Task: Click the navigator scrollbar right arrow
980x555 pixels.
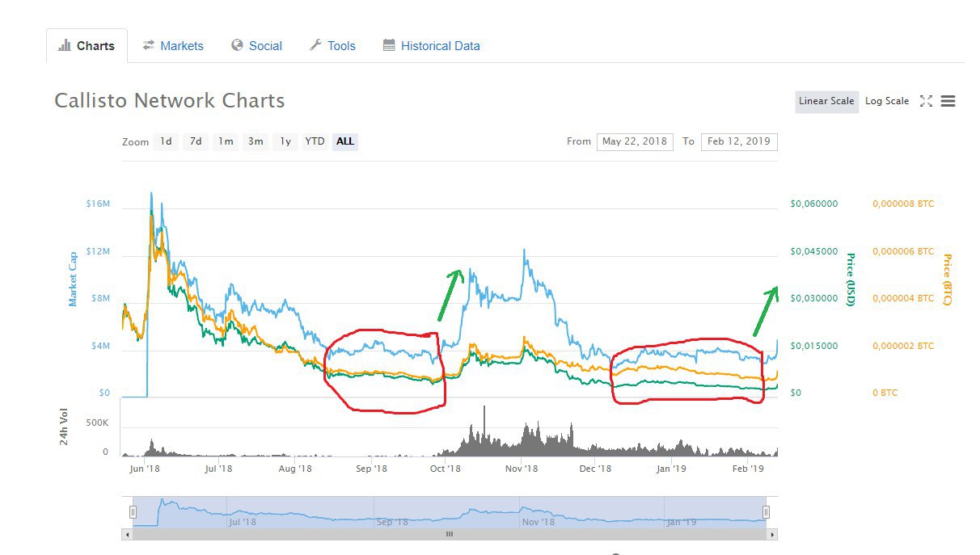Action: click(773, 534)
